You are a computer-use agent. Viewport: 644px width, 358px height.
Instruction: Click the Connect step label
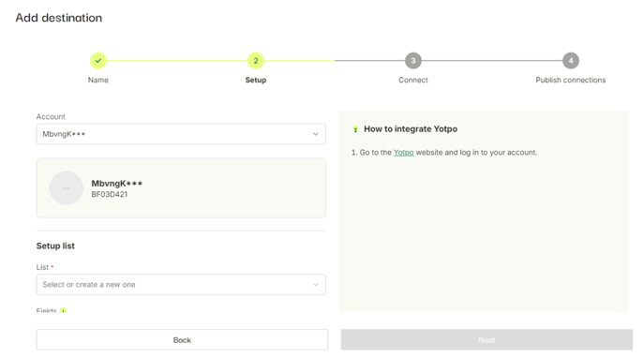(x=413, y=80)
